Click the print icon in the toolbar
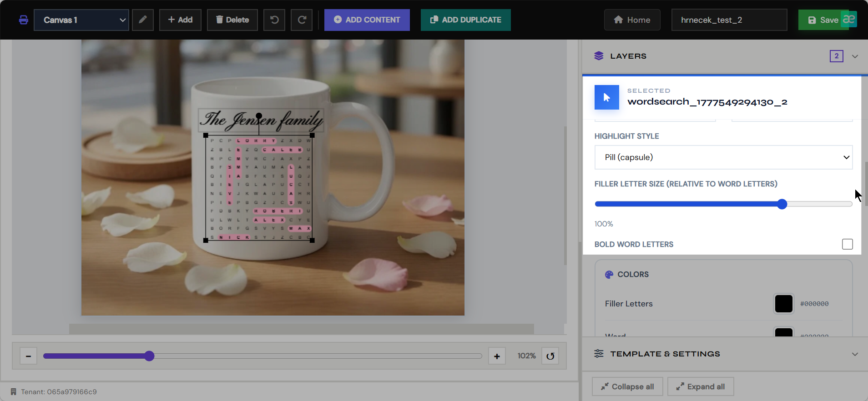The image size is (868, 401). coord(24,20)
